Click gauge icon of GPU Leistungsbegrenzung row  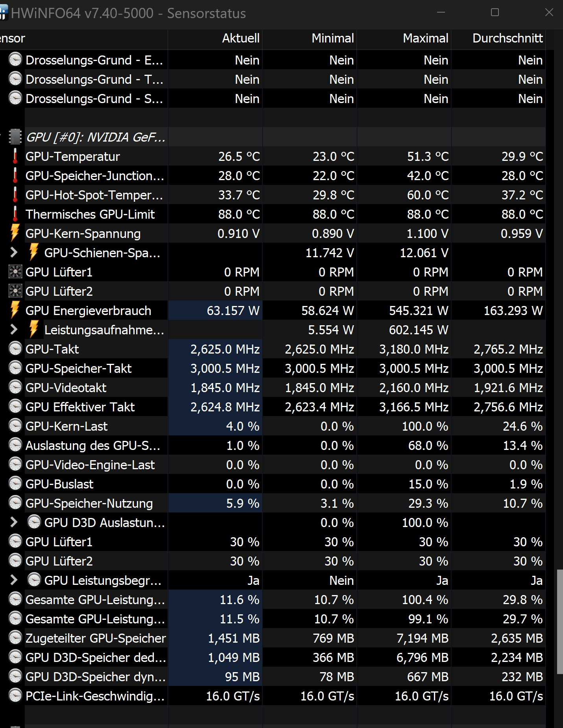34,580
